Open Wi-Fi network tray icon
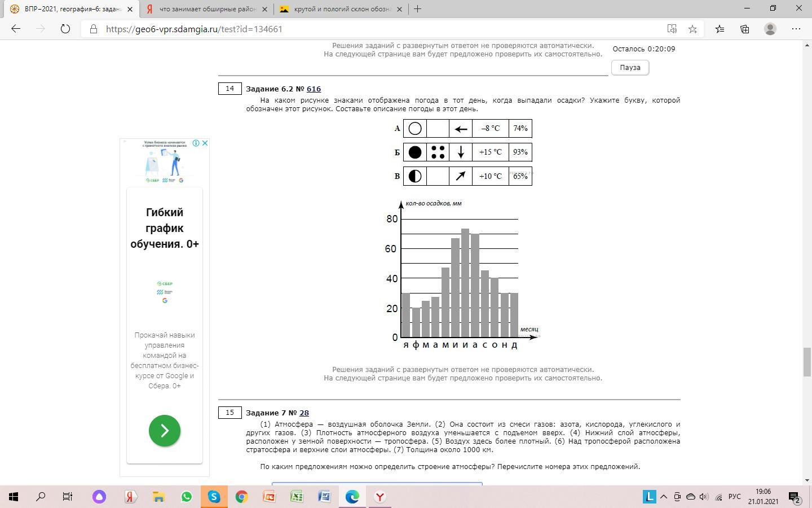 [718, 497]
